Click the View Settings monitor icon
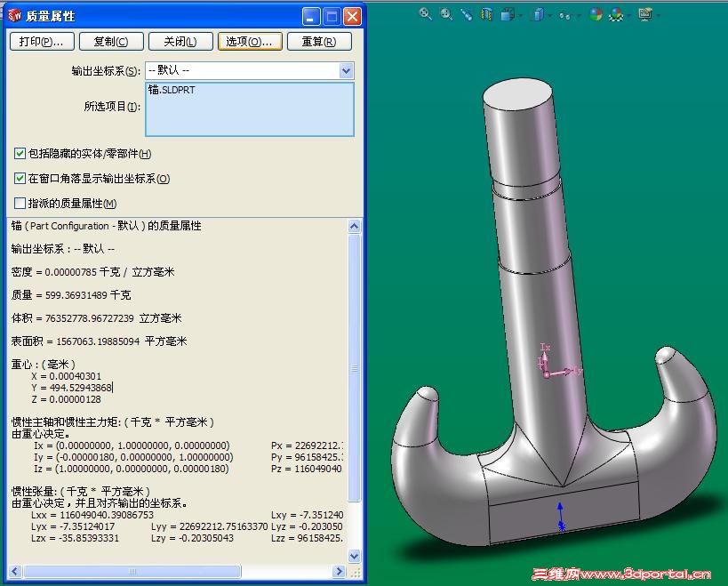Screen dimensions: 728x586 645,15
